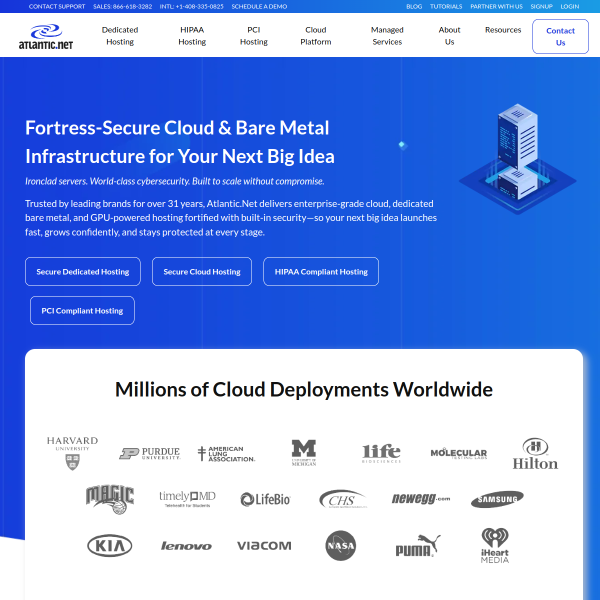Click HIPAA Compliant Hosting button

[x=321, y=272]
